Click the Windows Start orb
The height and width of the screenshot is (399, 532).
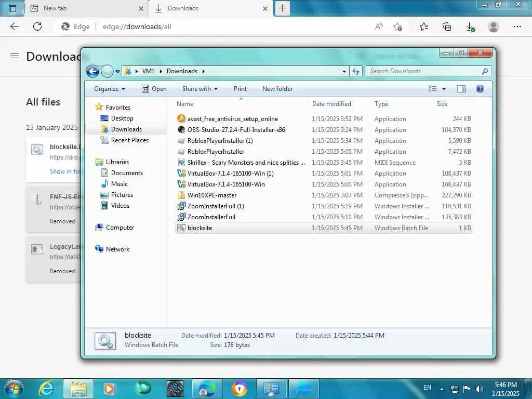[x=14, y=389]
